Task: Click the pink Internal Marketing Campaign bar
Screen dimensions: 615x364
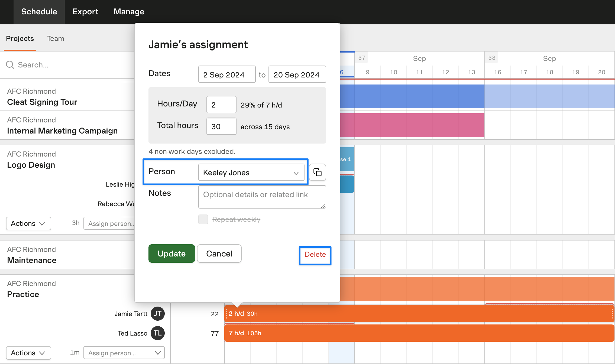Action: click(412, 125)
